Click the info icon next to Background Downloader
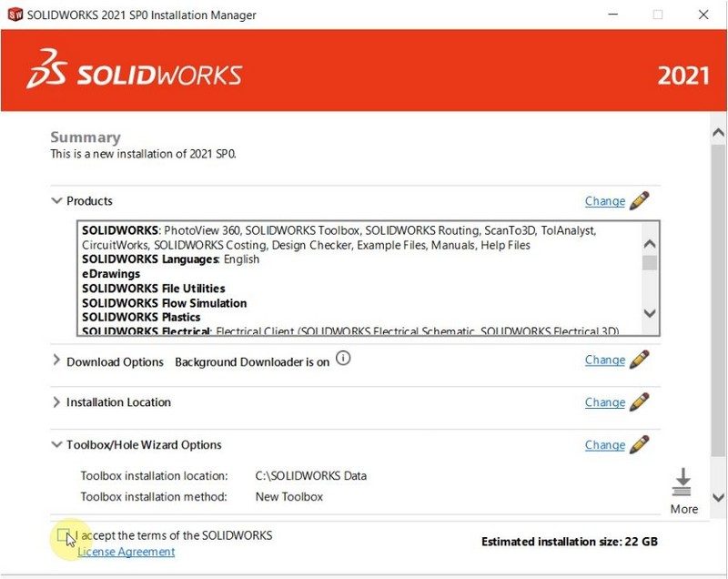This screenshot has width=728, height=579. (343, 358)
